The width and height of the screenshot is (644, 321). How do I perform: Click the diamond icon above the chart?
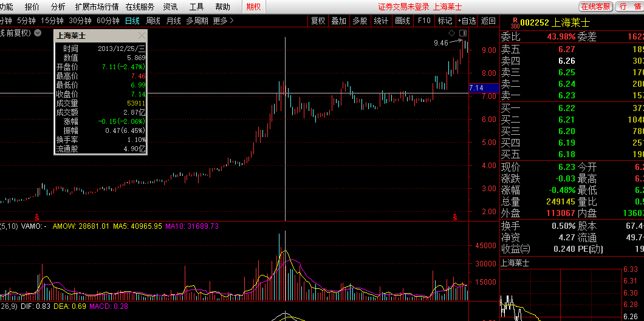[x=451, y=32]
